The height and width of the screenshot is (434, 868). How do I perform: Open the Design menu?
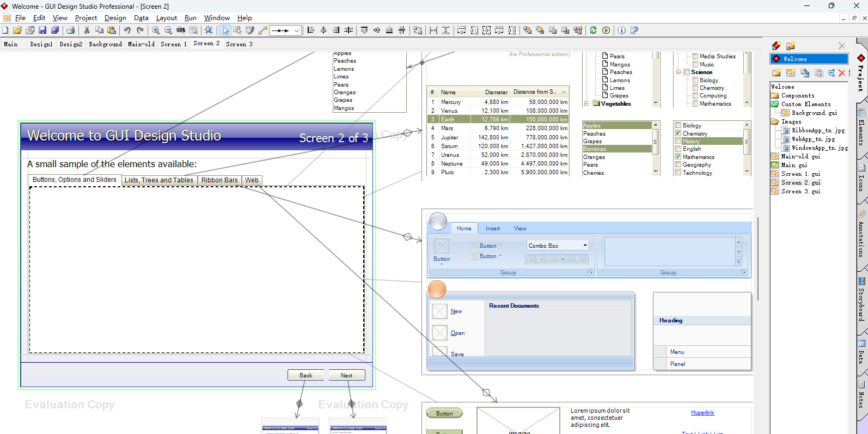[115, 18]
